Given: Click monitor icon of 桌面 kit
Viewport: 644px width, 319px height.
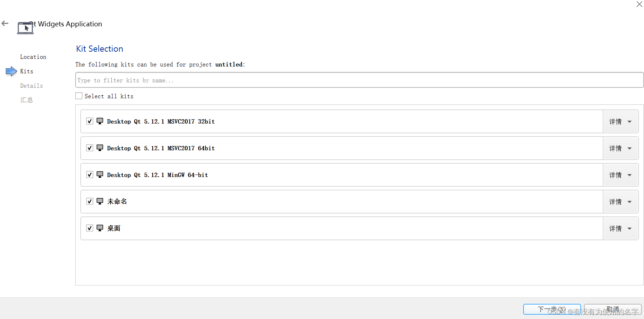Looking at the screenshot, I should click(100, 228).
